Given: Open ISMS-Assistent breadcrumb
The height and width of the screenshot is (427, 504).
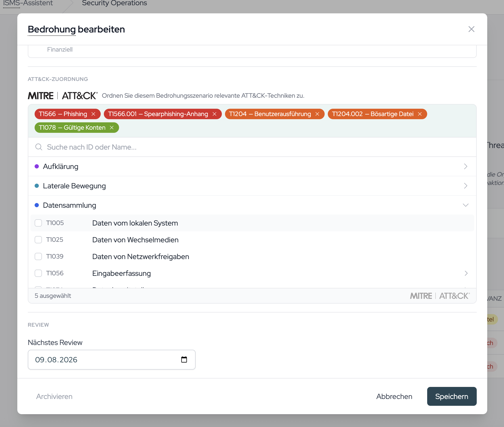Looking at the screenshot, I should coord(28,3).
